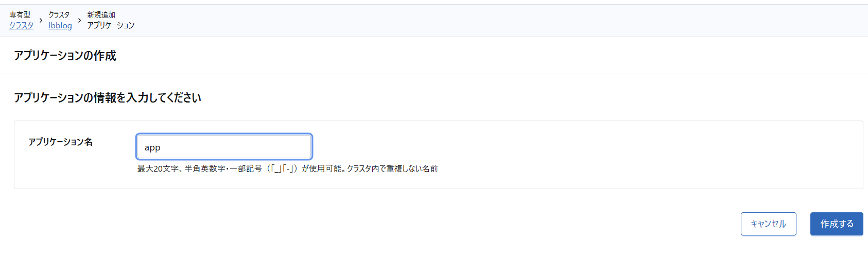The width and height of the screenshot is (868, 253).
Task: Select the current アプリケーション breadcrumb item
Action: (x=111, y=25)
